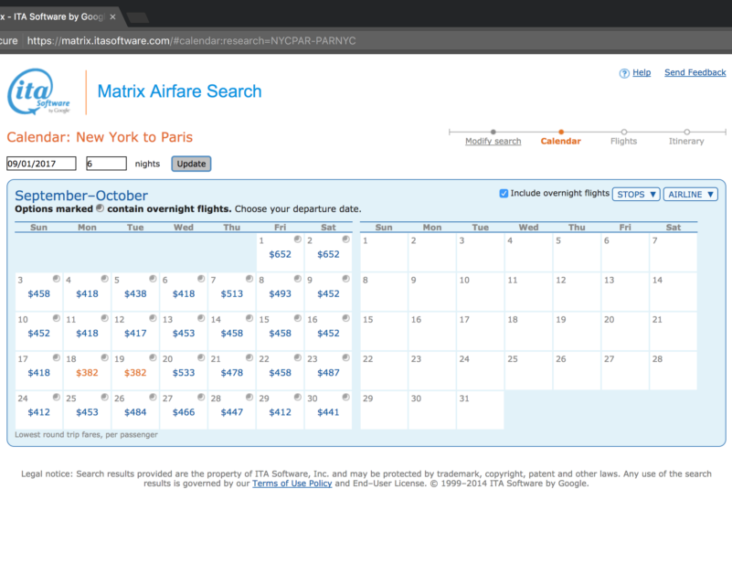This screenshot has width=732, height=585.
Task: Click the Help question mark icon
Action: [624, 73]
